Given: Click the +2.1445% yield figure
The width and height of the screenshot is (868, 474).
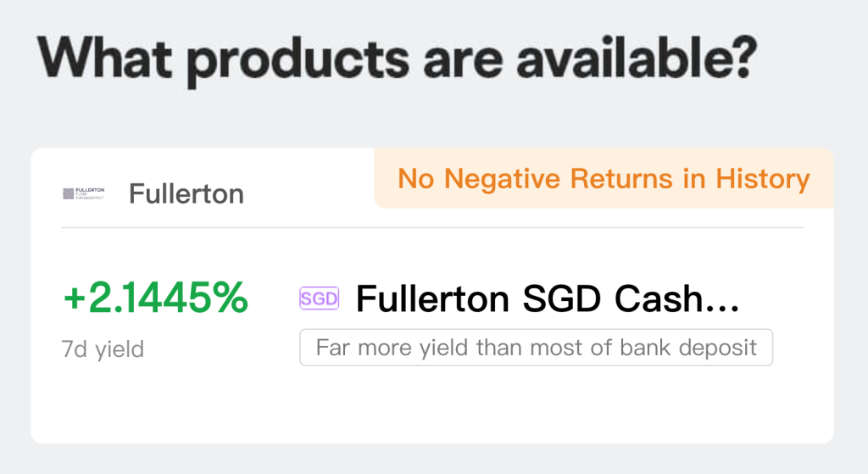Looking at the screenshot, I should tap(156, 298).
